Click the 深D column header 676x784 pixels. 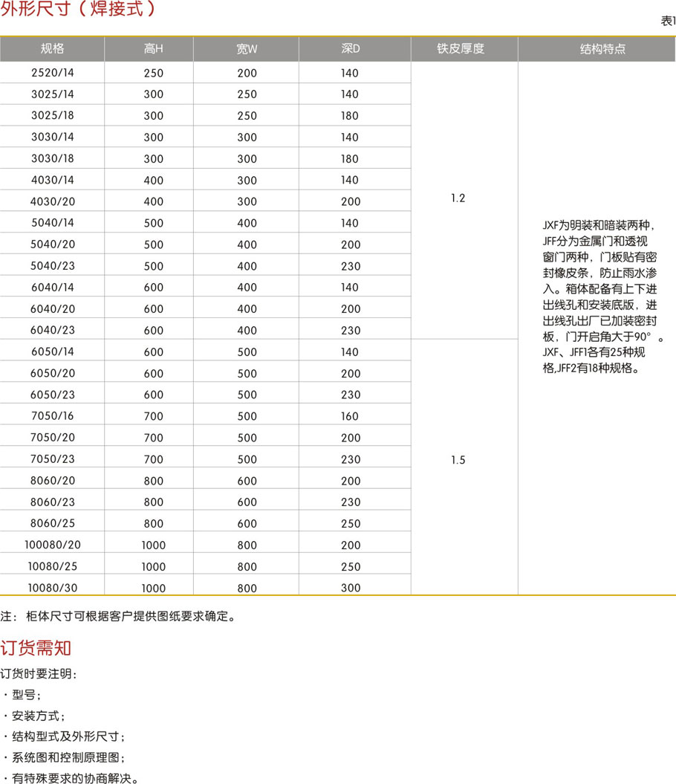coord(350,49)
